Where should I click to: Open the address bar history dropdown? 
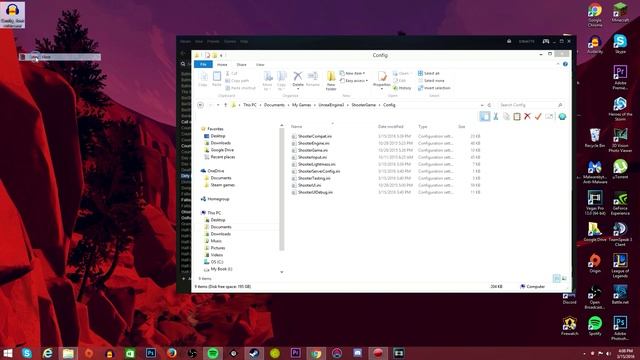482,105
